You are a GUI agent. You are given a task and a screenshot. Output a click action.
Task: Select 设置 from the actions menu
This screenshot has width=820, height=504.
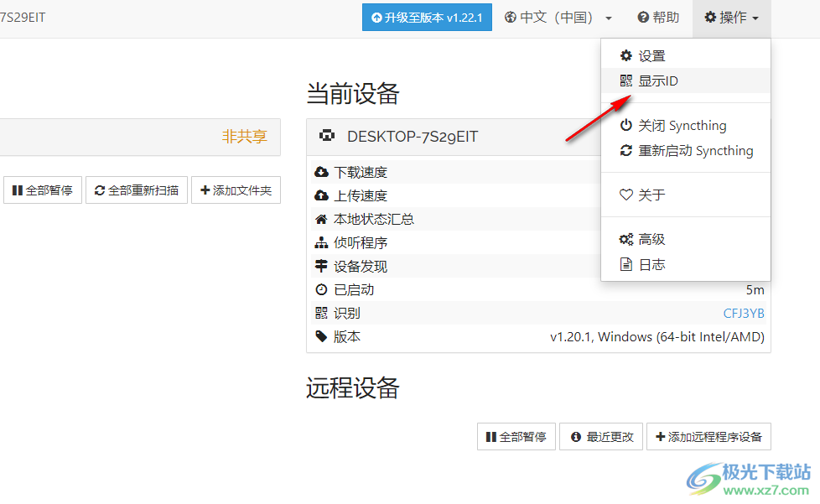[686, 55]
